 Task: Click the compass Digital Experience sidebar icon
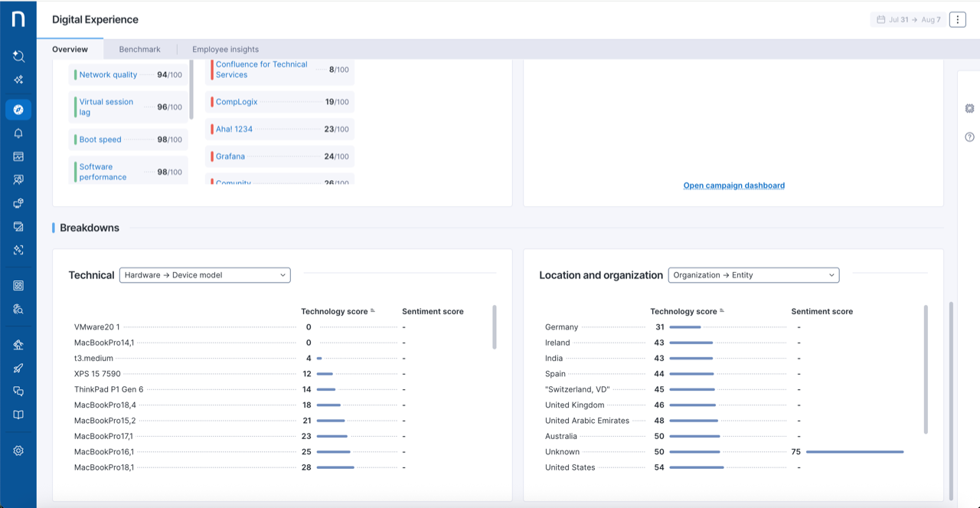pyautogui.click(x=18, y=110)
